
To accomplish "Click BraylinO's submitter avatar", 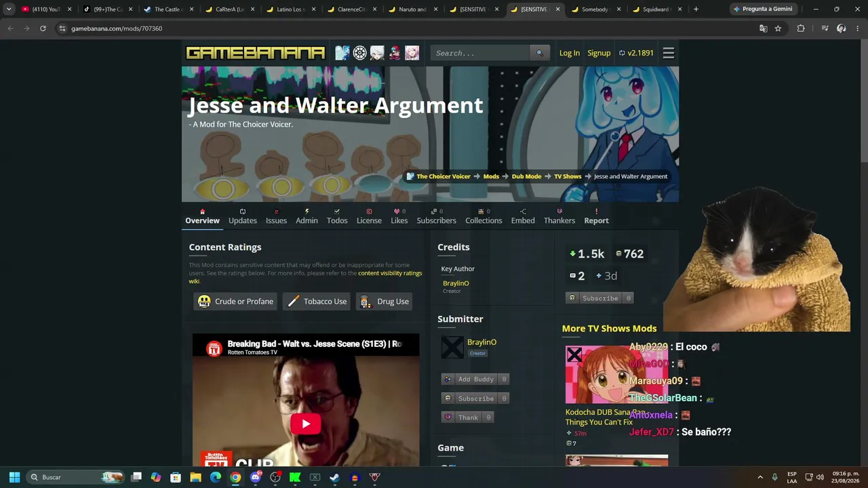I will [x=452, y=348].
